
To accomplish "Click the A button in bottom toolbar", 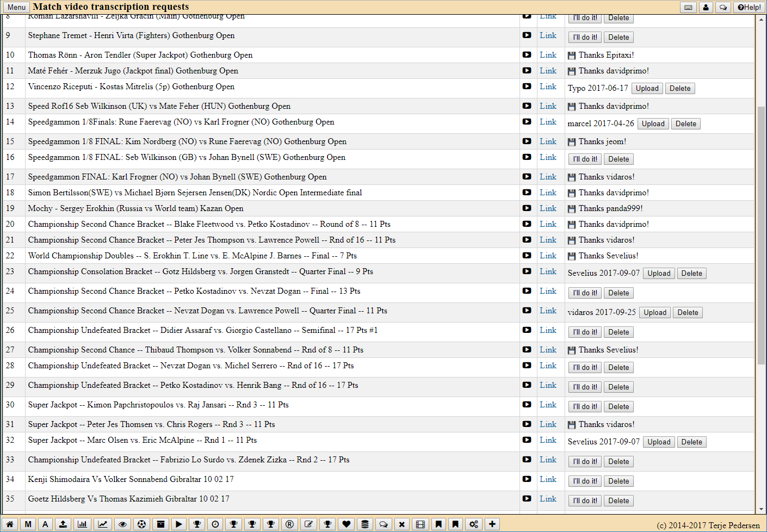I will coord(45,524).
